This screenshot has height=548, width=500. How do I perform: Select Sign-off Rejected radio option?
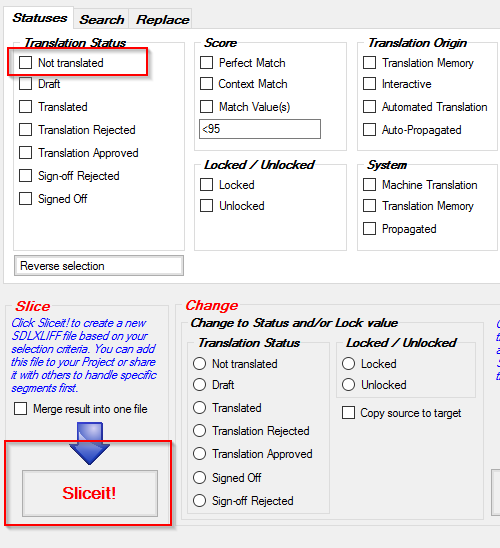coord(200,500)
